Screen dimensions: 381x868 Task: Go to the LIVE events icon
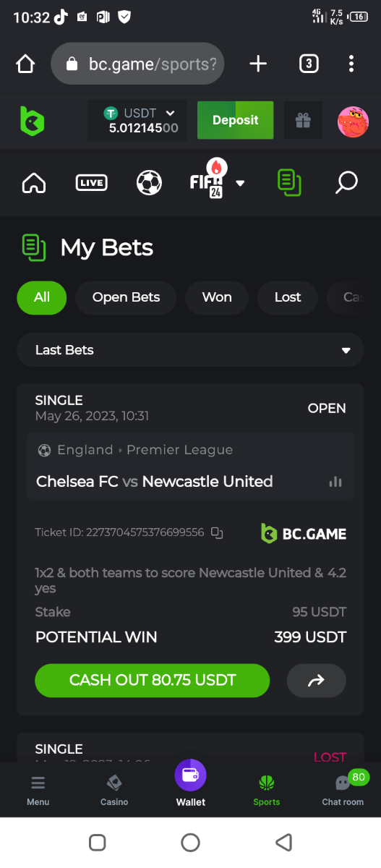pos(91,183)
